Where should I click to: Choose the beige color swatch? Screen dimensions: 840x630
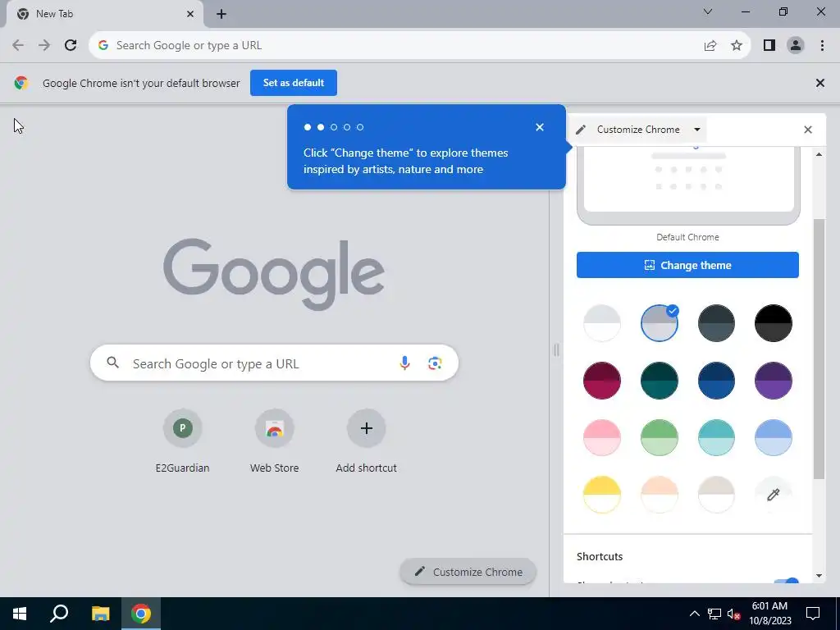click(716, 495)
